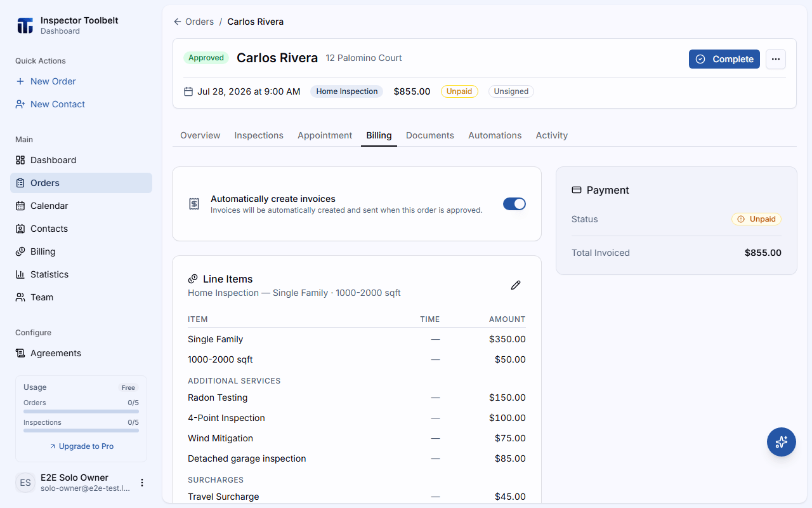Open the Appointment tab

coord(325,135)
